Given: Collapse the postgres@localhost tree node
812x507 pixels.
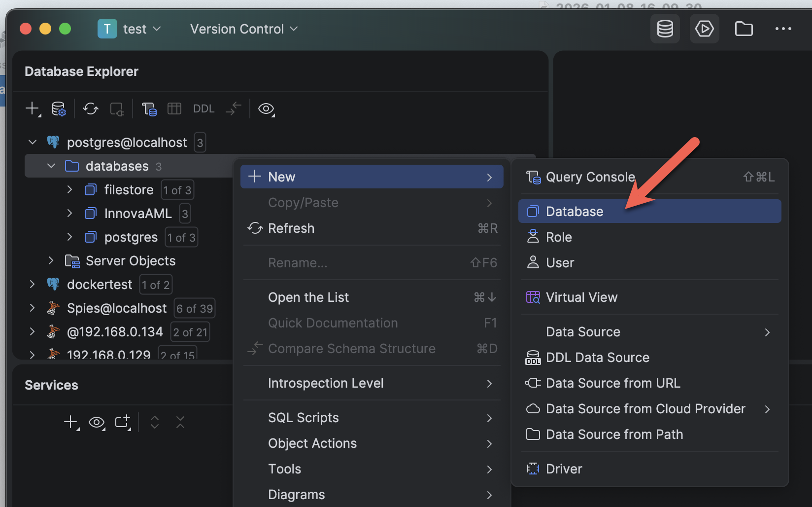Looking at the screenshot, I should pos(33,143).
